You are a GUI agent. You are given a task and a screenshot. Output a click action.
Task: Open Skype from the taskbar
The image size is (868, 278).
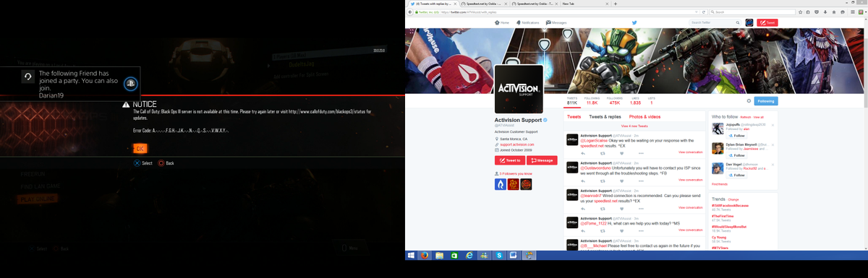[499, 255]
